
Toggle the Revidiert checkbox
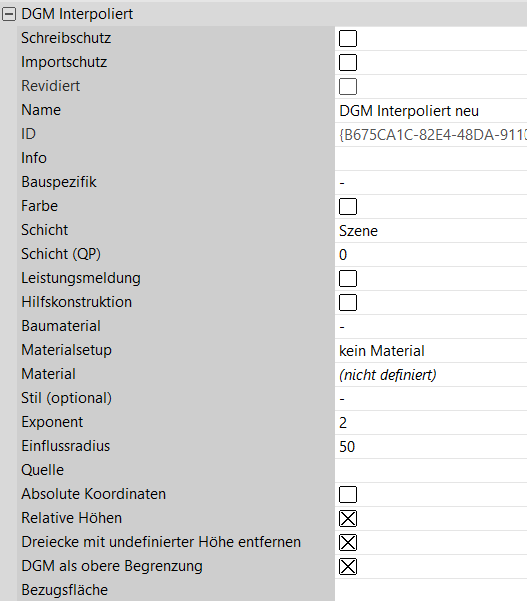tap(348, 86)
